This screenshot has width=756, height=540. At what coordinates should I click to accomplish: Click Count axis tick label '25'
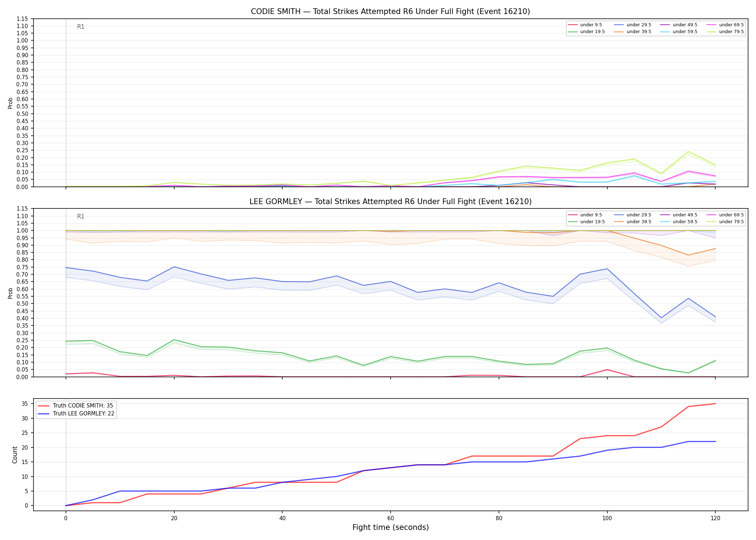tap(25, 433)
